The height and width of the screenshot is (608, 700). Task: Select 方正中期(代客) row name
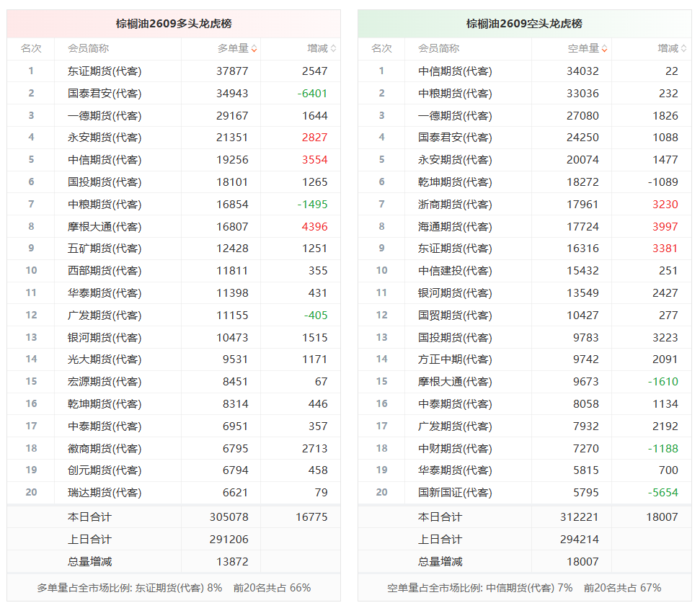pos(455,360)
